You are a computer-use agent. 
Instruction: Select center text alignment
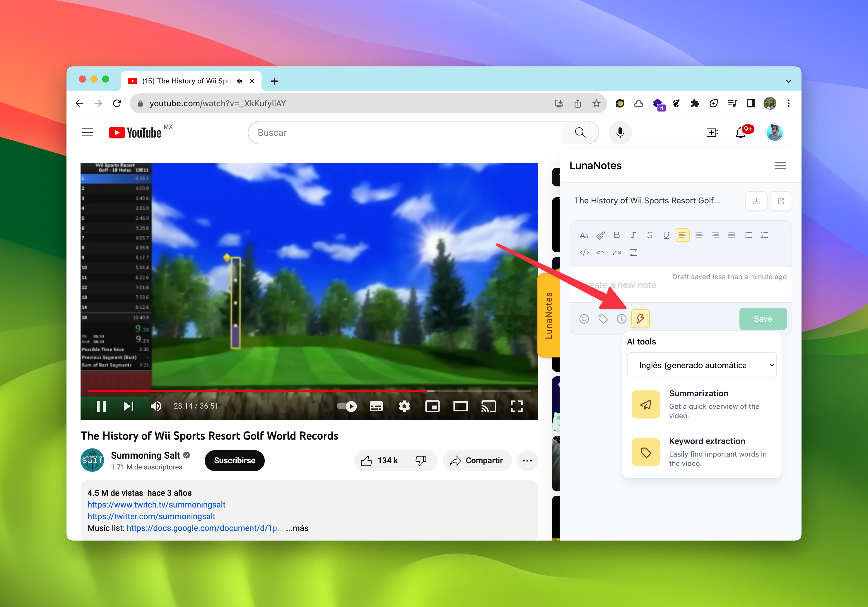pyautogui.click(x=699, y=235)
